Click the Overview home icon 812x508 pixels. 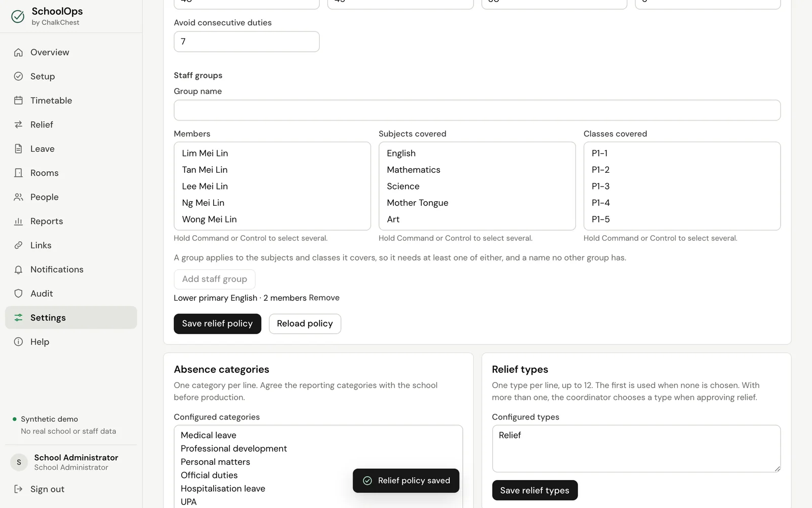pyautogui.click(x=18, y=52)
